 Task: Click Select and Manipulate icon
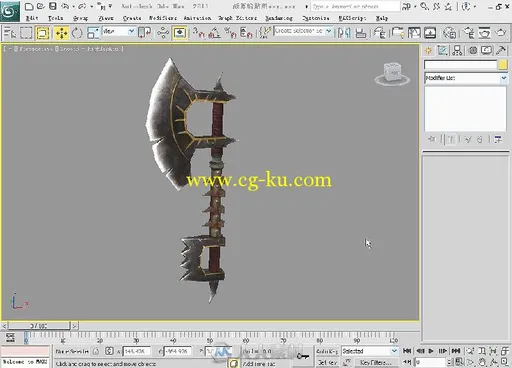point(163,33)
